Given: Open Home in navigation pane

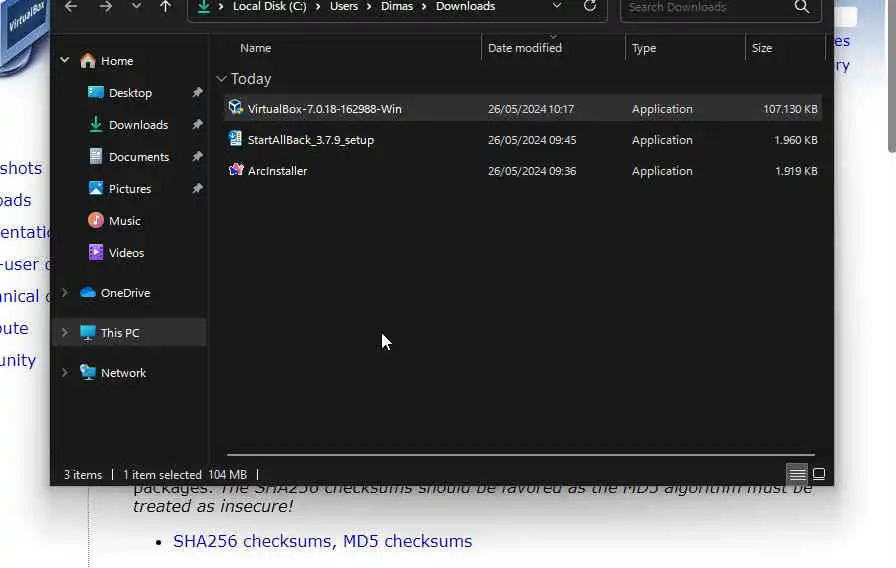Looking at the screenshot, I should [x=117, y=61].
